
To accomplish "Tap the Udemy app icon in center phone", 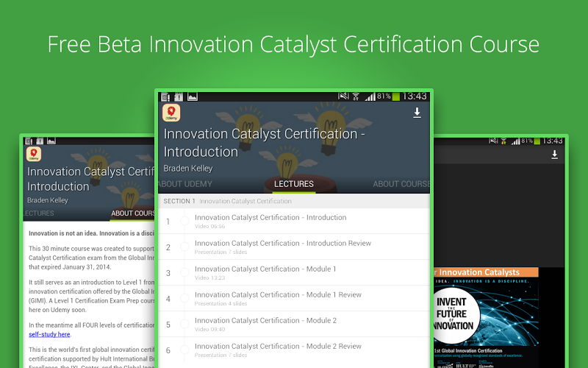I will click(171, 113).
